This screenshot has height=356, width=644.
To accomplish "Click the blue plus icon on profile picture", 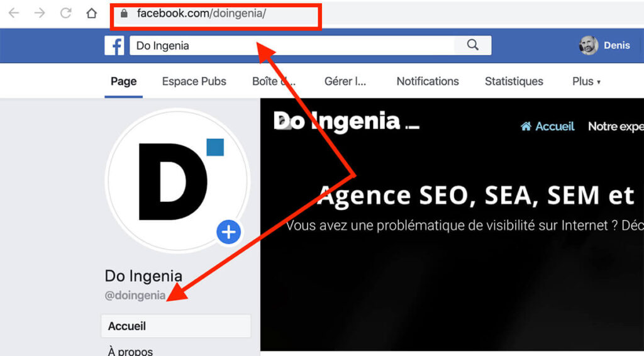I will pyautogui.click(x=229, y=232).
